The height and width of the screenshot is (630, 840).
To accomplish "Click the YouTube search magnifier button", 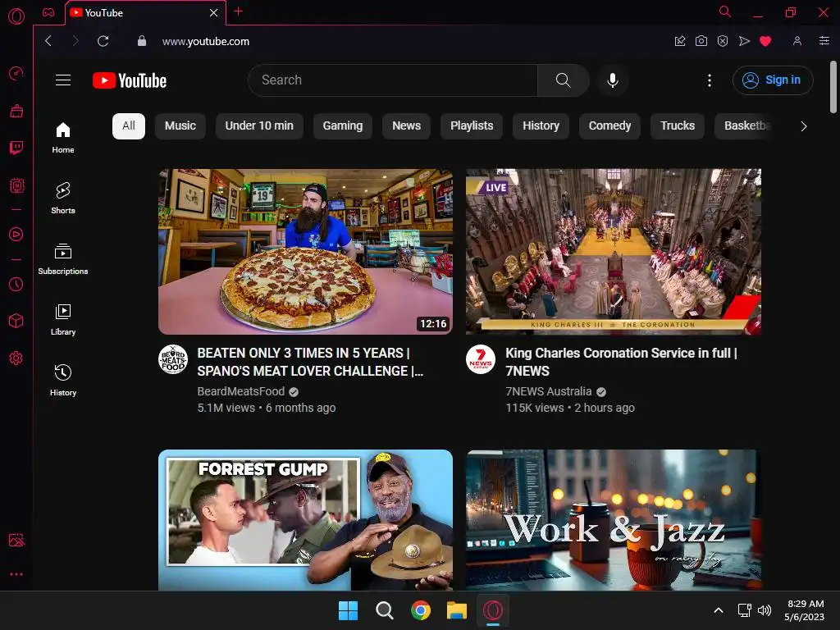I will (x=563, y=80).
